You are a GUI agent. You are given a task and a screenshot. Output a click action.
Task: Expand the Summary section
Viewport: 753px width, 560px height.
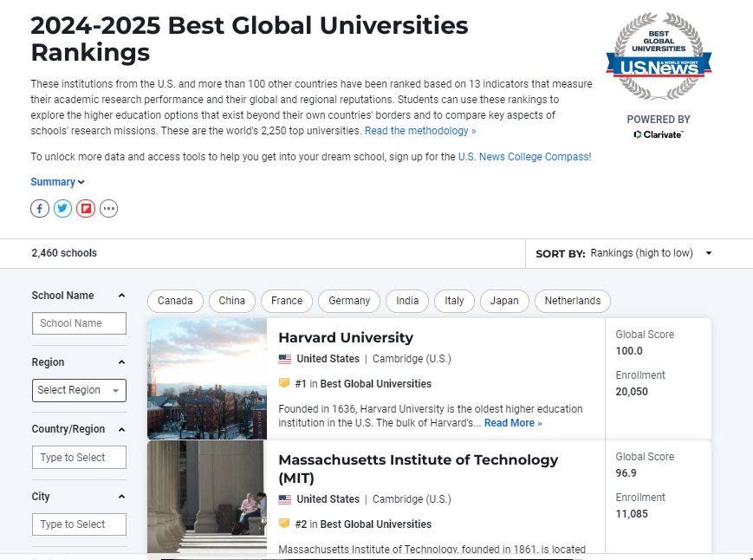tap(58, 182)
